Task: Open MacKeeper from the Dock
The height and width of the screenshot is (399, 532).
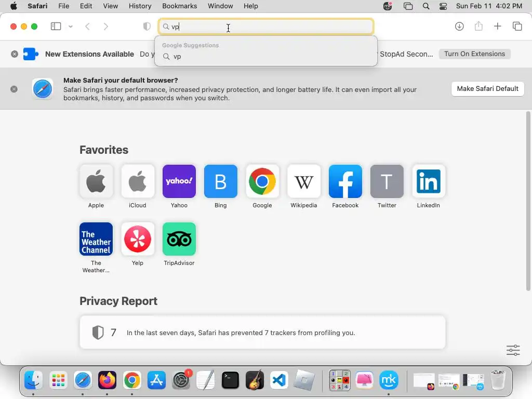Action: click(x=389, y=380)
